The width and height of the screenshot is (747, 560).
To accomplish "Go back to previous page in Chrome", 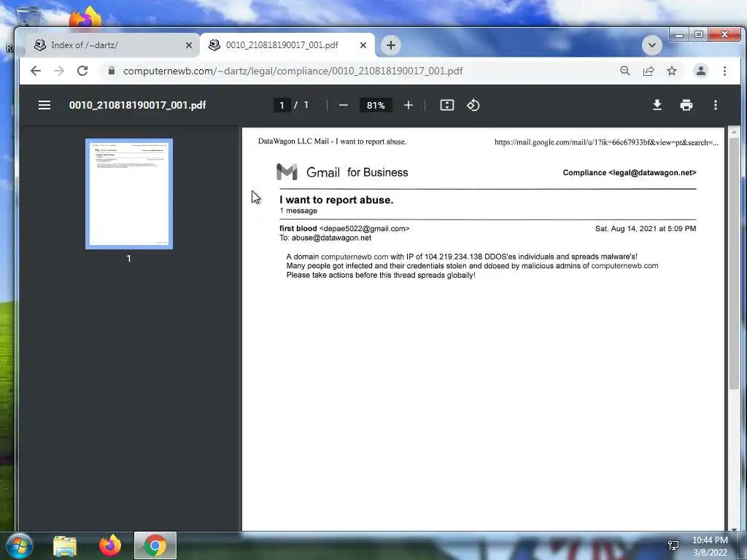I will pos(36,71).
